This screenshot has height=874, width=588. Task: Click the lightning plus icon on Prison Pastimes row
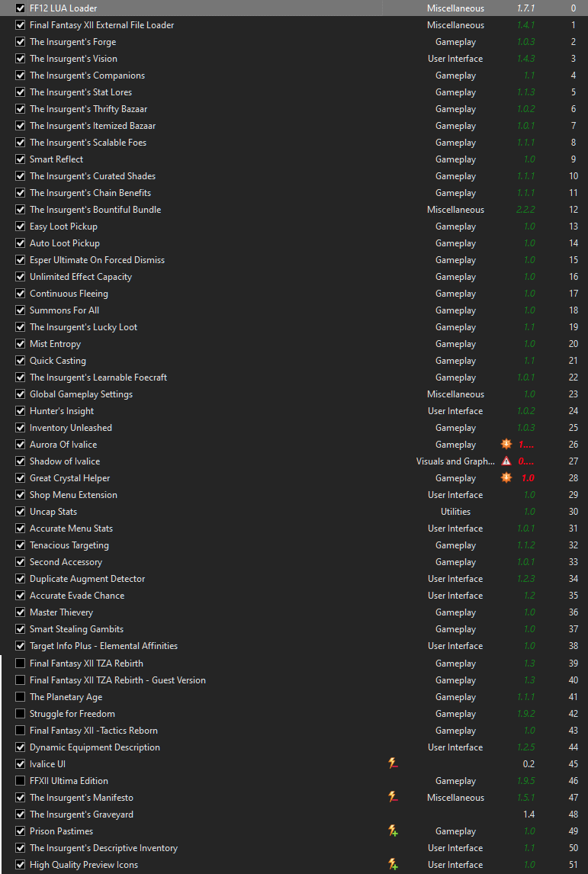tap(393, 831)
